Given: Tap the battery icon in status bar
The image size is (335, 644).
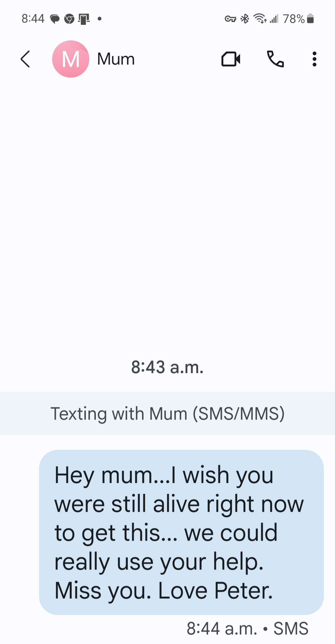Looking at the screenshot, I should (310, 19).
